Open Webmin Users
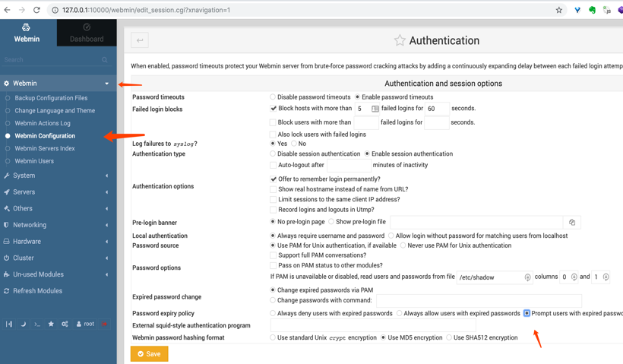Image resolution: width=623 pixels, height=364 pixels. (x=34, y=161)
